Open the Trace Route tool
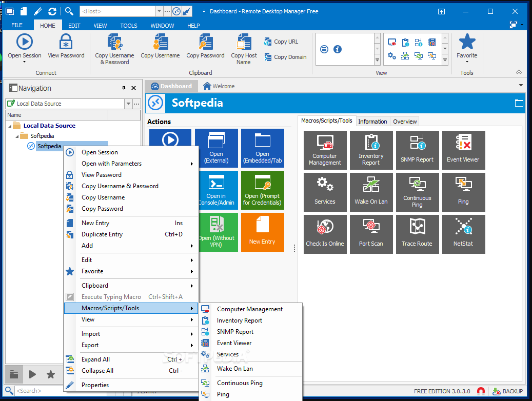Screen dimensions: 532x401 pyautogui.click(x=418, y=234)
